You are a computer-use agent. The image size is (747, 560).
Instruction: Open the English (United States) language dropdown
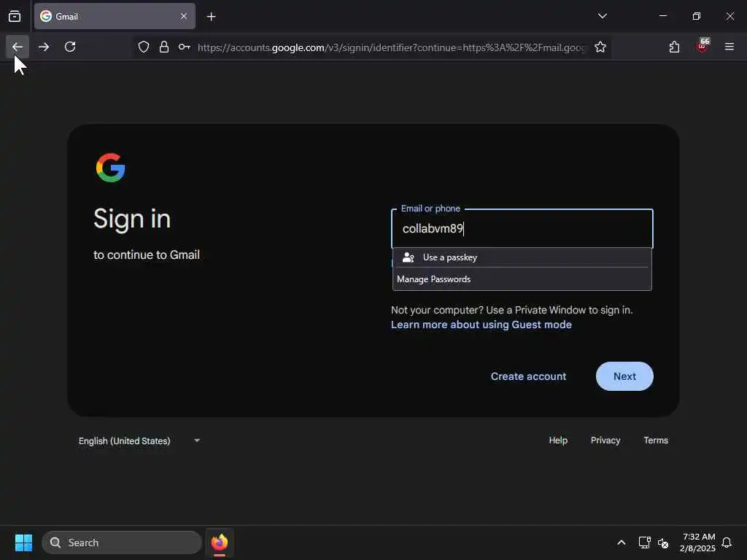[139, 441]
